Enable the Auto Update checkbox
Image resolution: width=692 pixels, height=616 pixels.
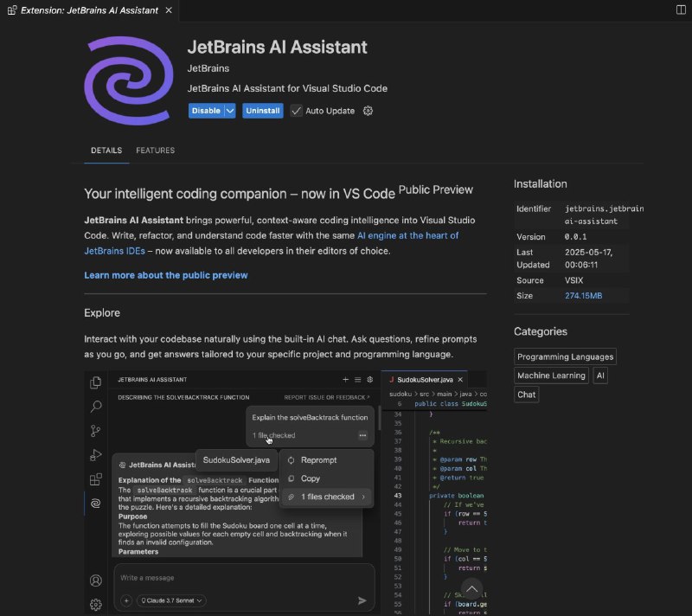295,111
